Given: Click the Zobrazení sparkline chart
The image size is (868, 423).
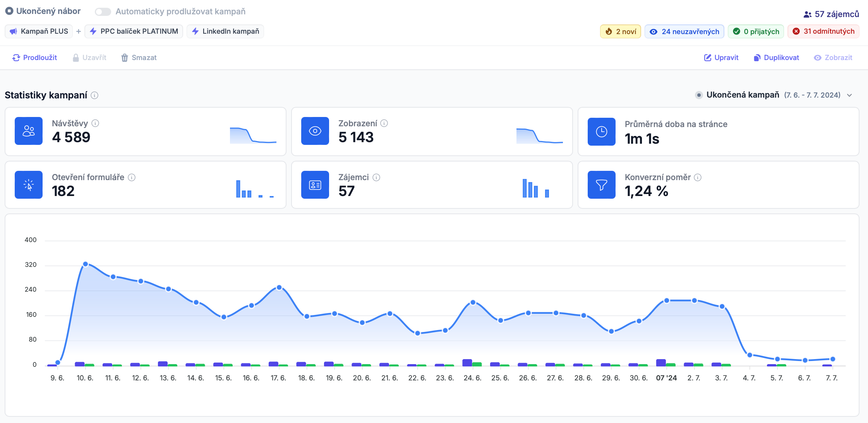Looking at the screenshot, I should 540,135.
